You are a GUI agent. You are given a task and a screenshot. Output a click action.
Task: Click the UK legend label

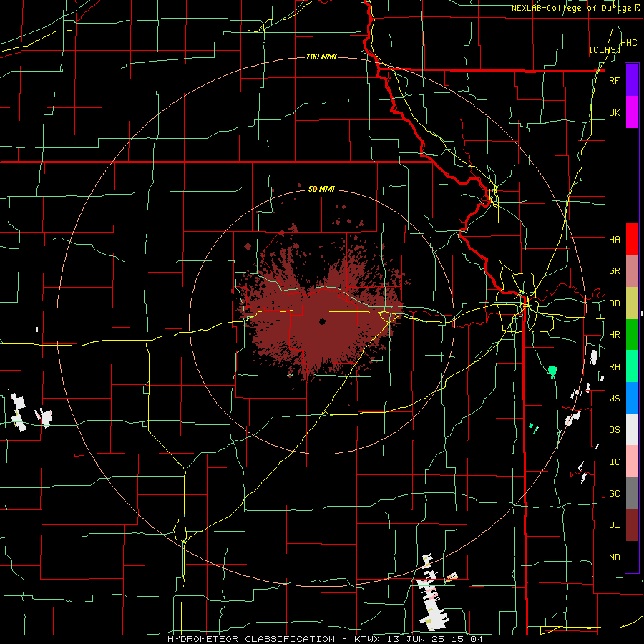point(614,112)
